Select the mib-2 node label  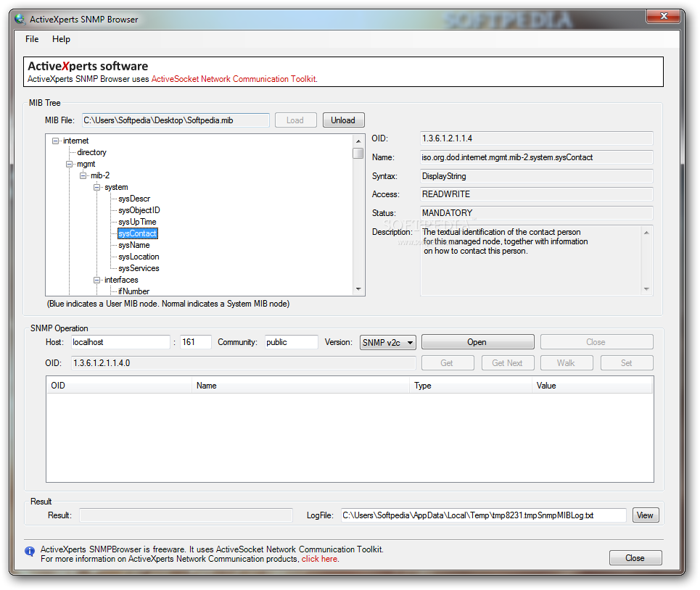(x=100, y=175)
